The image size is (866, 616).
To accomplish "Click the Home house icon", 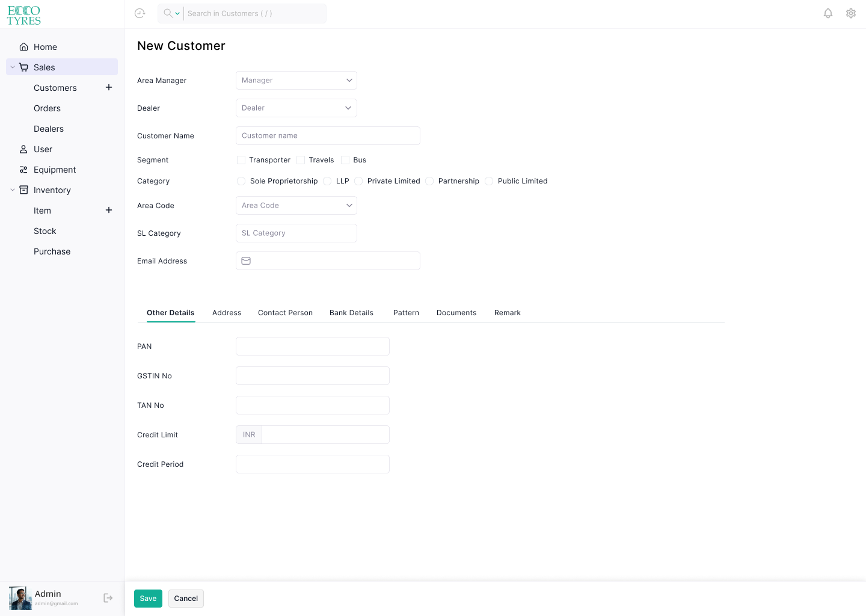I will point(23,47).
